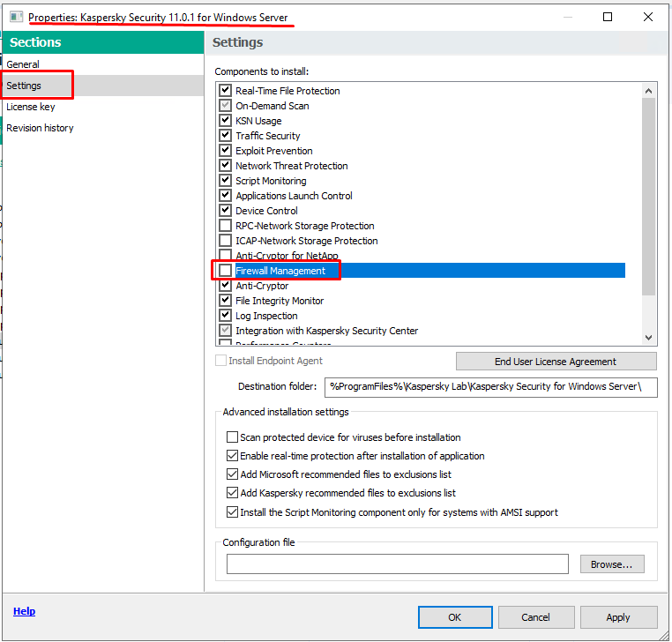Open the Revision history section
672x642 pixels.
[40, 128]
